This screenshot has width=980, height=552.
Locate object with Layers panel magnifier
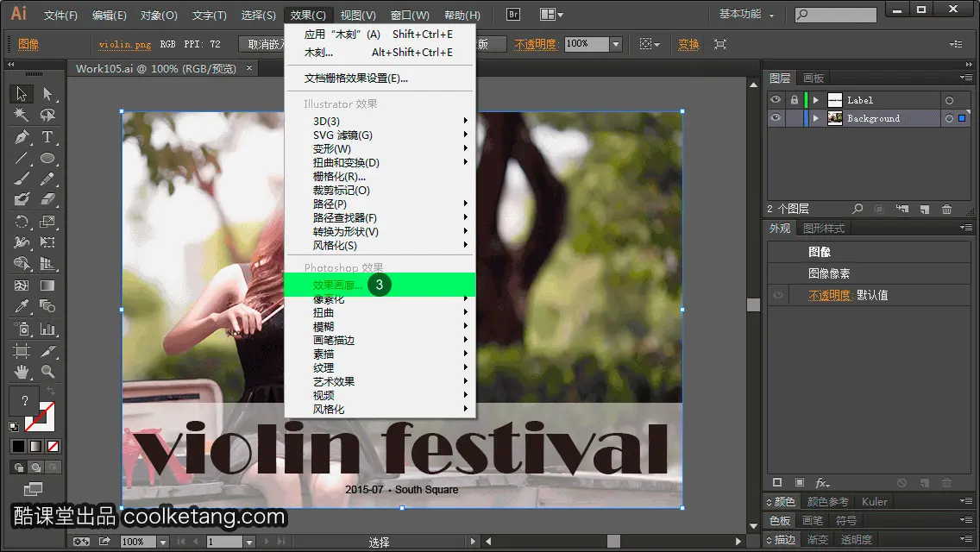857,209
